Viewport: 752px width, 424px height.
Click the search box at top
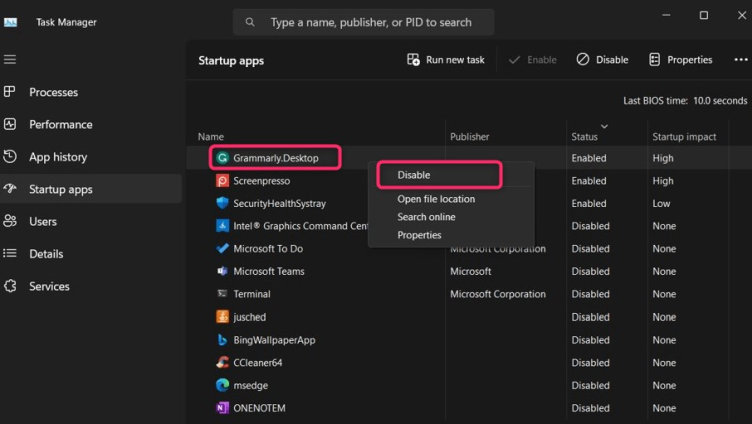[x=370, y=22]
